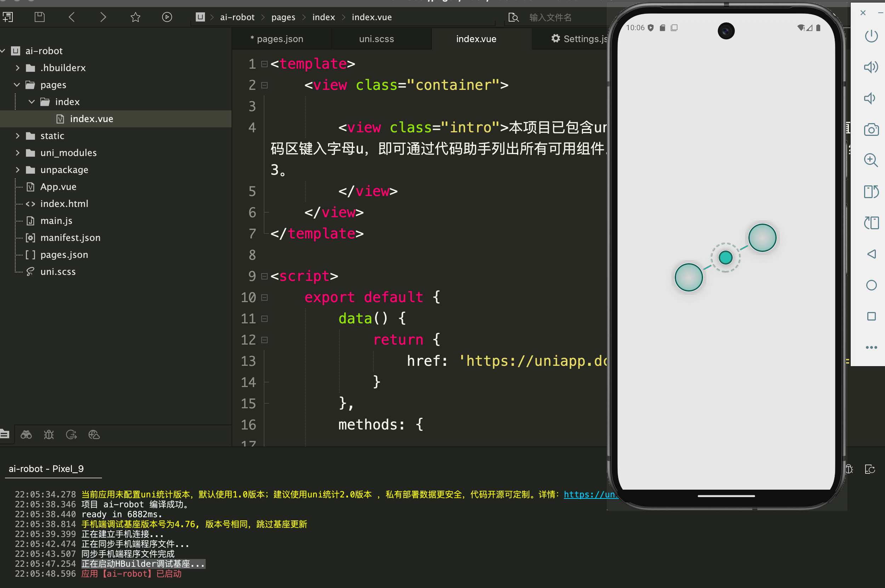Collapse the pages folder
This screenshot has width=885, height=588.
tap(17, 85)
